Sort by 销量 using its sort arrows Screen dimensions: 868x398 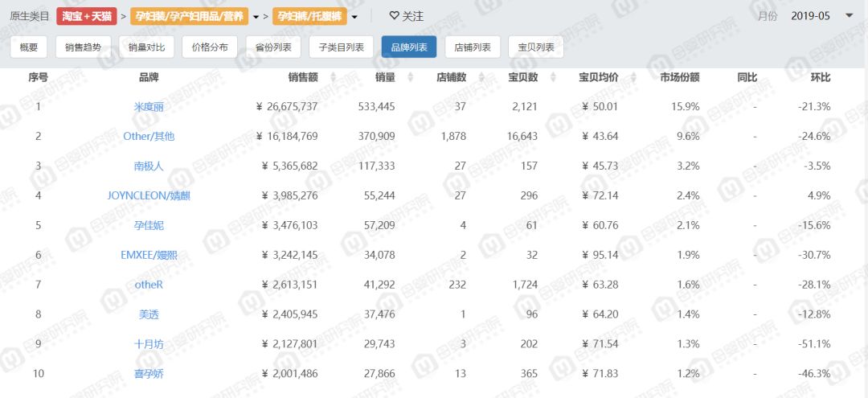coord(410,77)
